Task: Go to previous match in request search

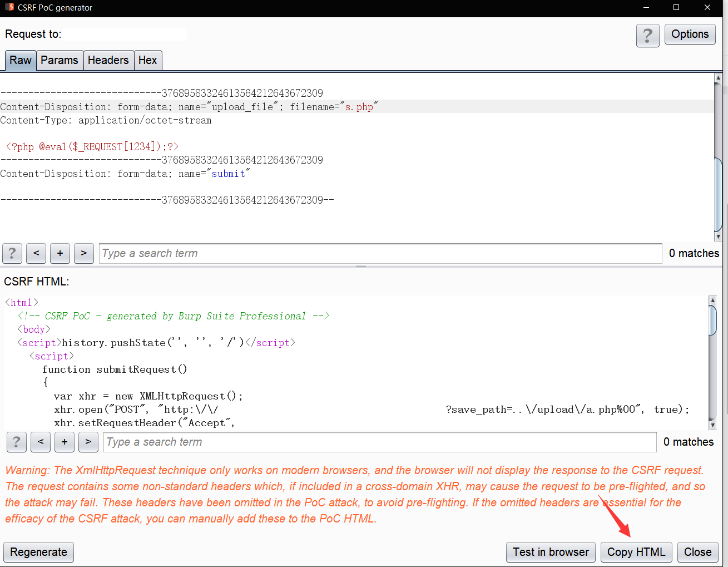Action: click(x=36, y=253)
